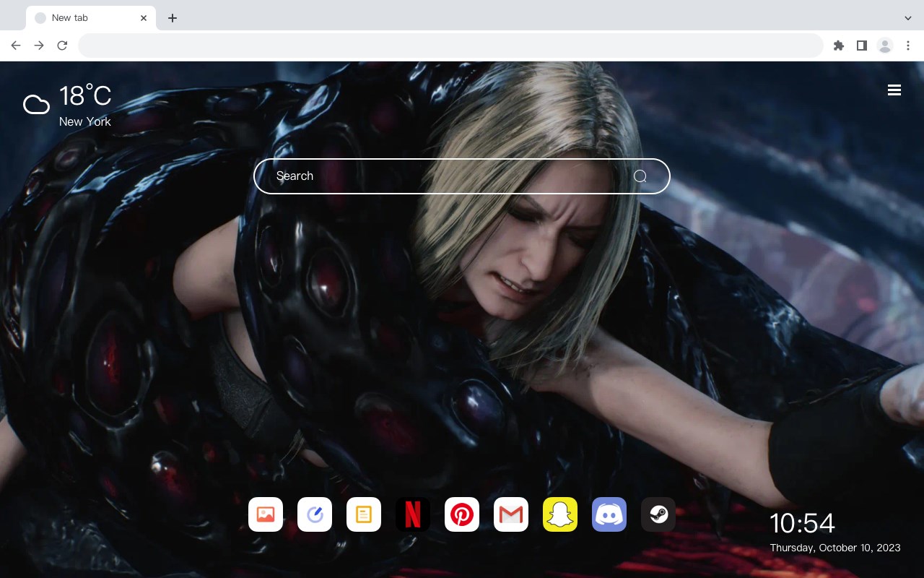Image resolution: width=924 pixels, height=578 pixels.
Task: Go back to the previous page
Action: tap(16, 46)
